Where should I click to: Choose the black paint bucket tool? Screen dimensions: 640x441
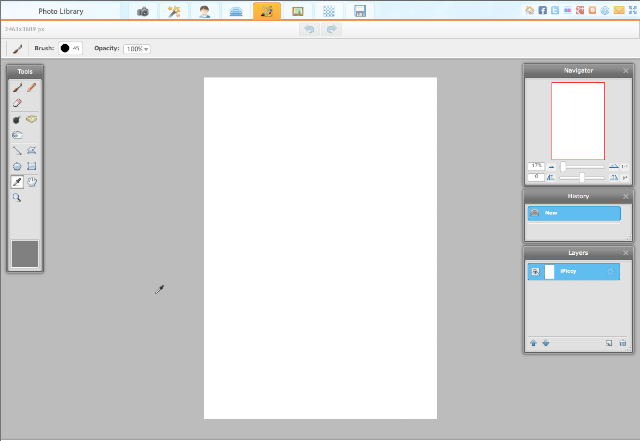(17, 119)
